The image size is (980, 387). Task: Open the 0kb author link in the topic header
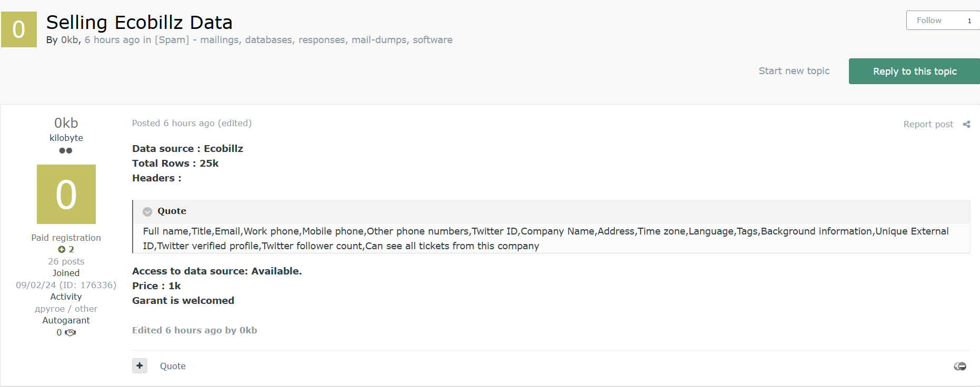click(x=69, y=40)
